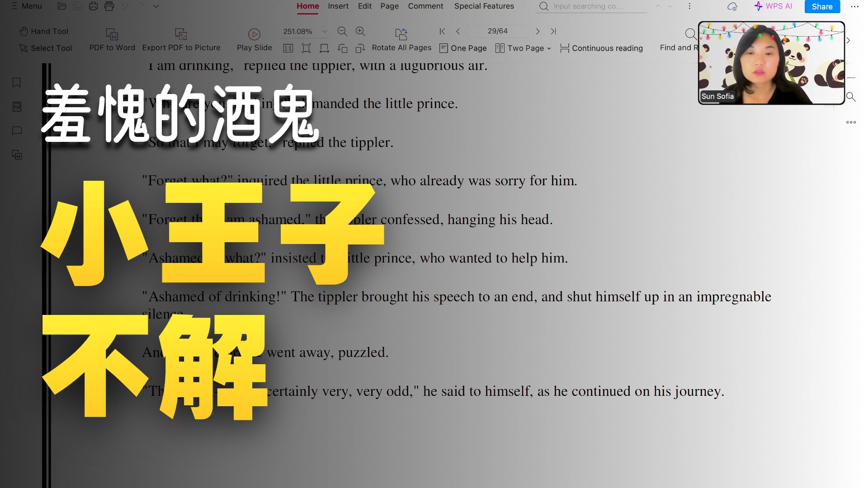Click the cloud sync icon

coord(732,6)
